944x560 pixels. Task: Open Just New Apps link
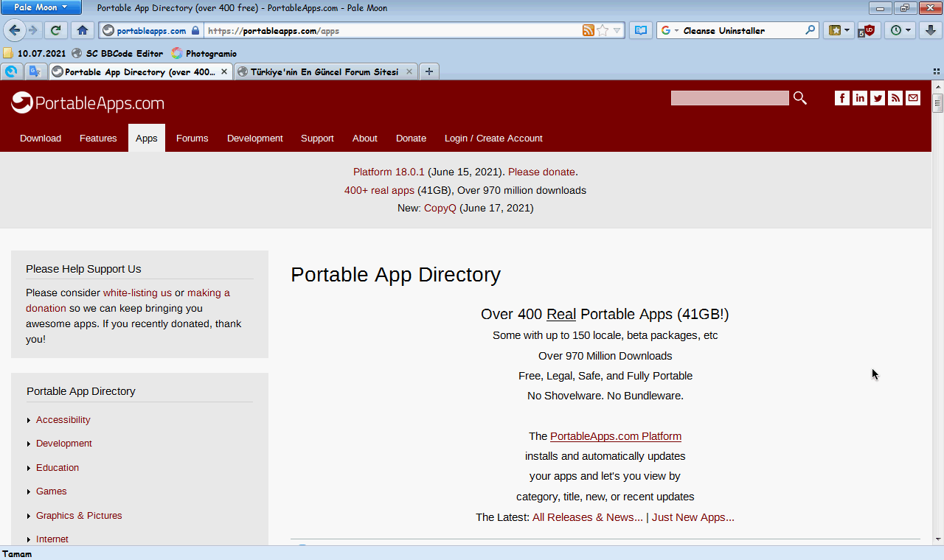coord(693,517)
